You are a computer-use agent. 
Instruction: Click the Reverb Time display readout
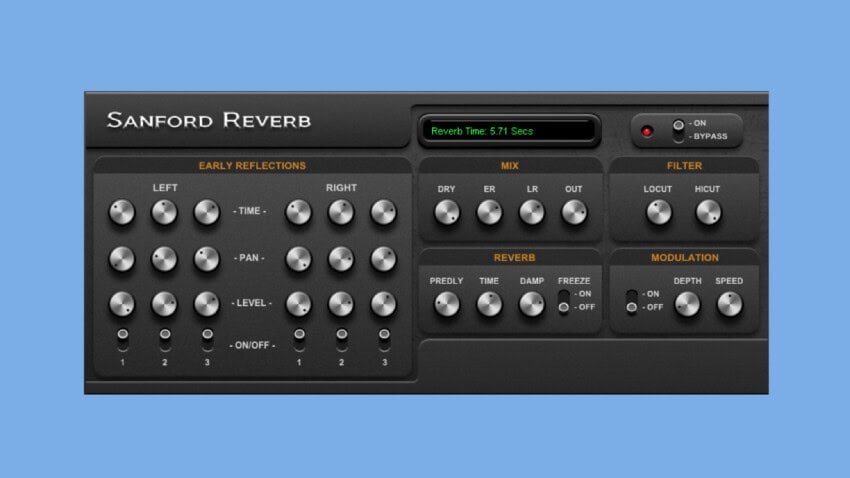510,131
